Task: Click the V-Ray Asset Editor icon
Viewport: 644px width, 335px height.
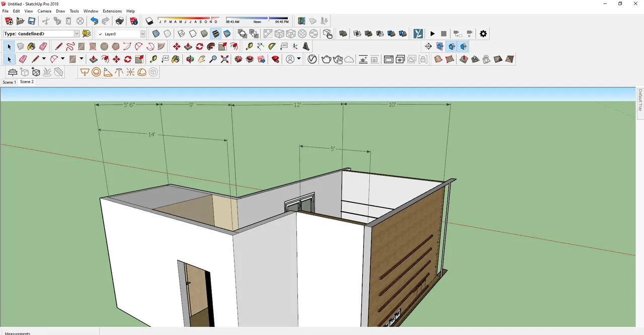Action: [x=312, y=59]
